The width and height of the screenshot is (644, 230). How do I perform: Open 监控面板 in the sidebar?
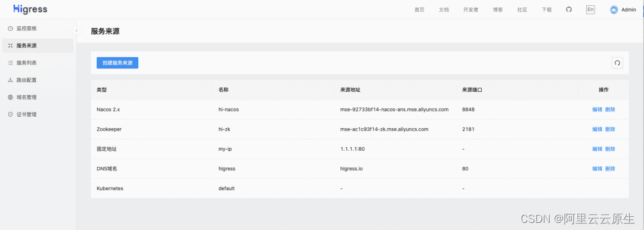(x=38, y=29)
